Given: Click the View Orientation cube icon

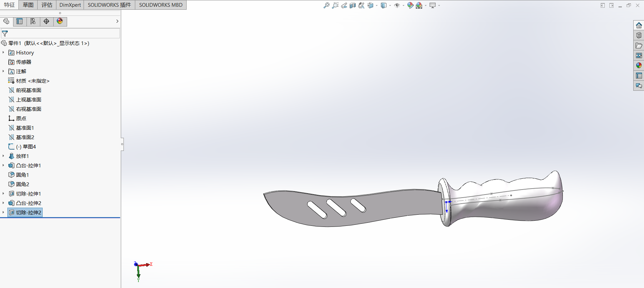Looking at the screenshot, I should click(370, 5).
